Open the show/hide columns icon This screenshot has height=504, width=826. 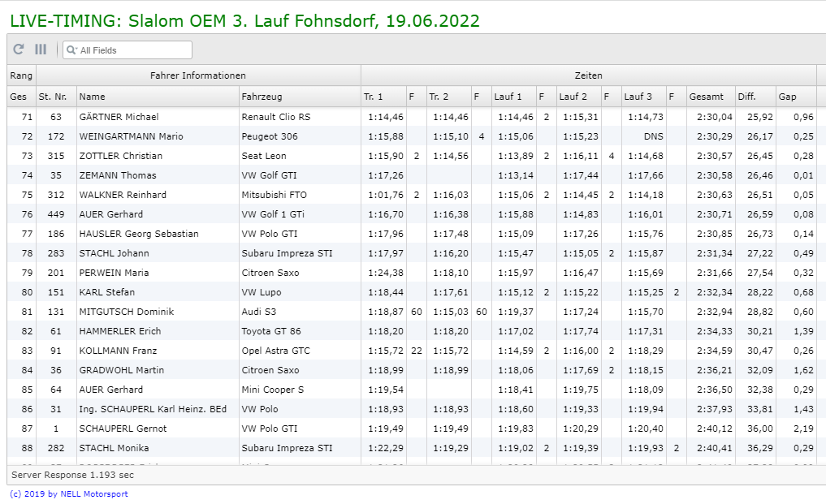(x=41, y=50)
